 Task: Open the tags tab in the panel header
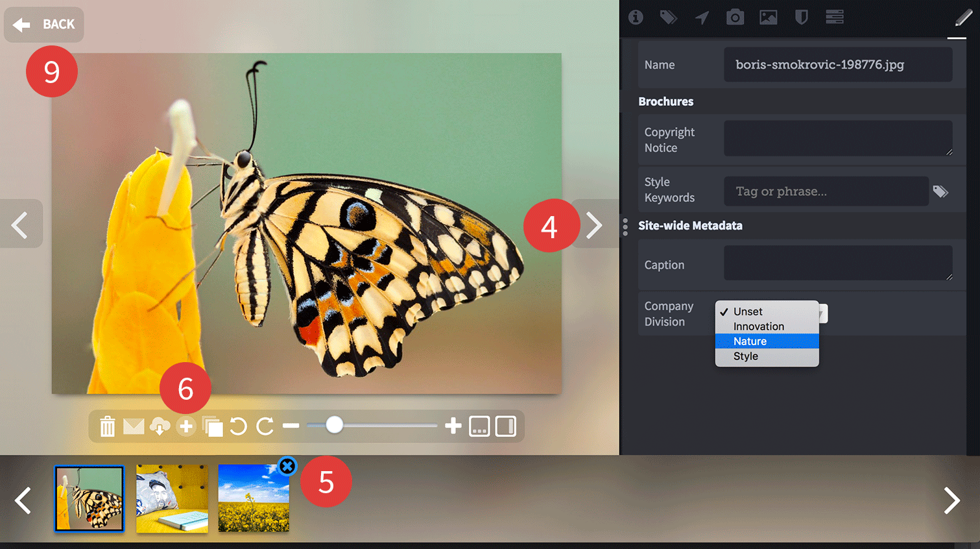tap(669, 18)
